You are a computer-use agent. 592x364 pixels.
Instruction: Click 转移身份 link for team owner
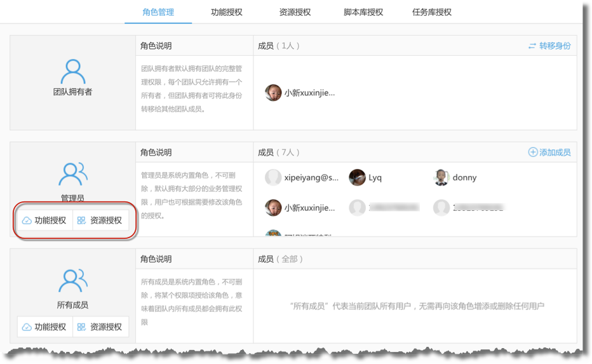click(x=555, y=46)
